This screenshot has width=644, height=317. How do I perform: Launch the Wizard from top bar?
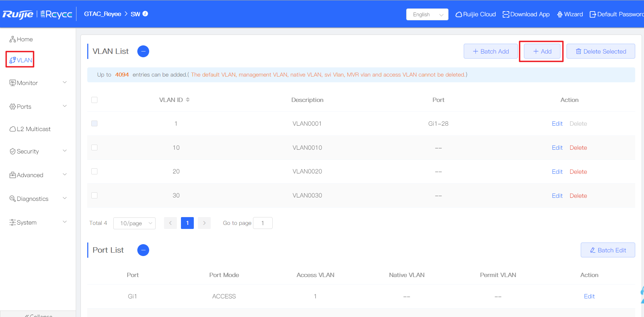[570, 14]
